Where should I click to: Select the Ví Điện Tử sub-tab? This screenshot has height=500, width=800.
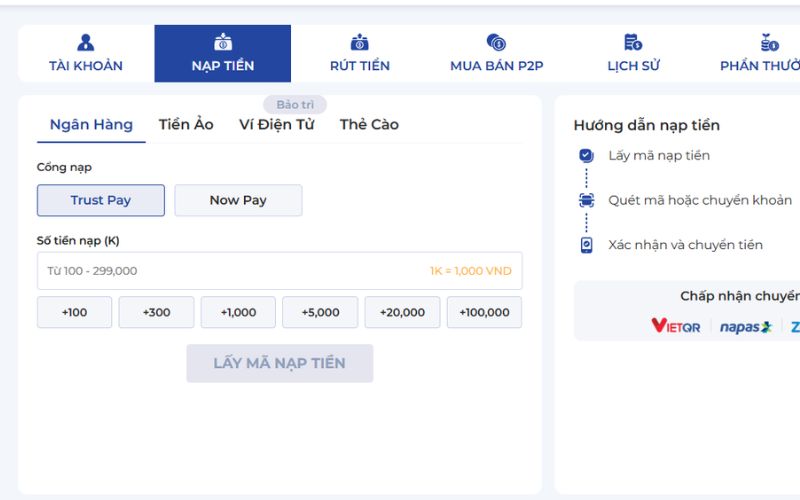click(x=277, y=124)
